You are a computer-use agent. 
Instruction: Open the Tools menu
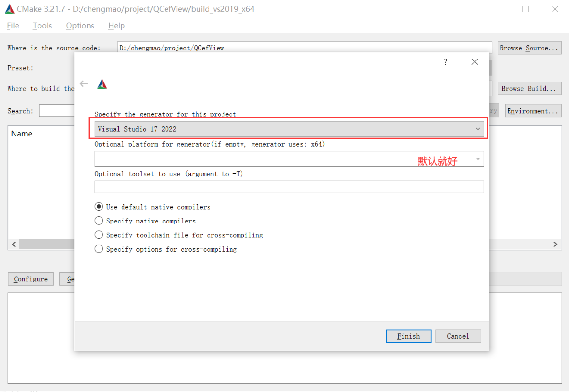click(x=42, y=26)
